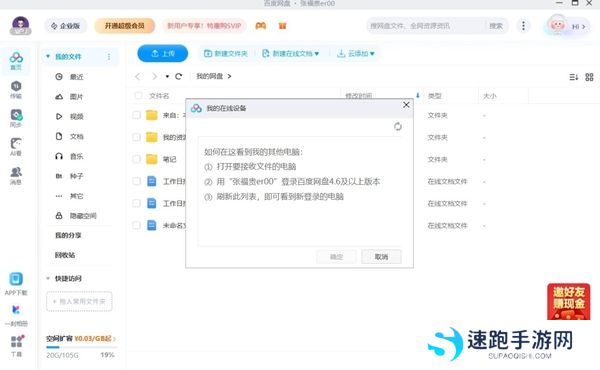Open the 首页 home sidebar icon
The height and width of the screenshot is (370, 600).
[x=16, y=61]
